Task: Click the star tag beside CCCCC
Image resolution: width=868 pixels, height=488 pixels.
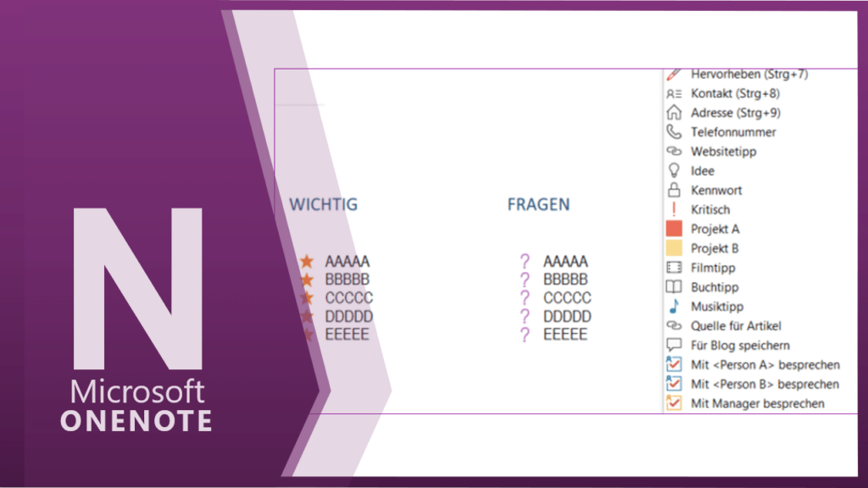Action: (307, 297)
